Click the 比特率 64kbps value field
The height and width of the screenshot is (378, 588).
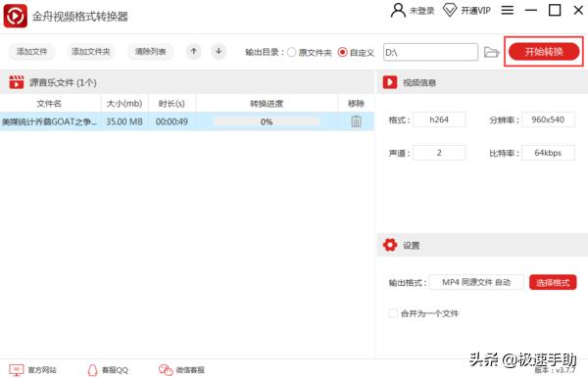(x=548, y=153)
